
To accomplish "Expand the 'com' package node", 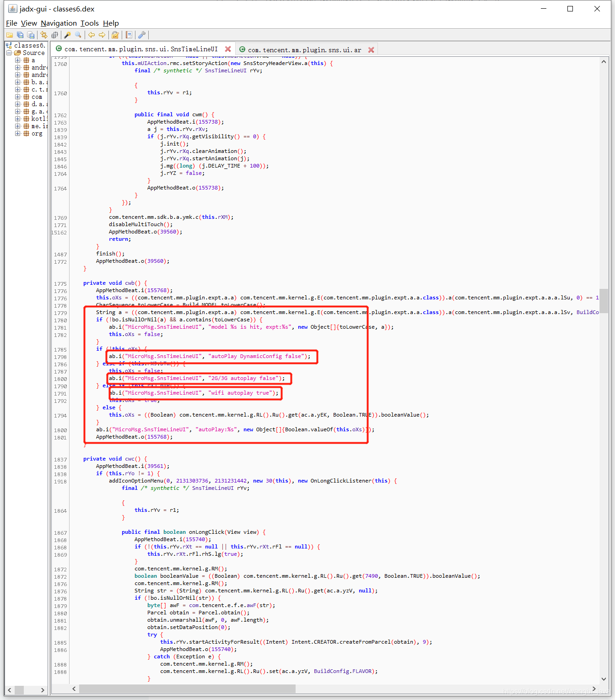I will tap(18, 97).
